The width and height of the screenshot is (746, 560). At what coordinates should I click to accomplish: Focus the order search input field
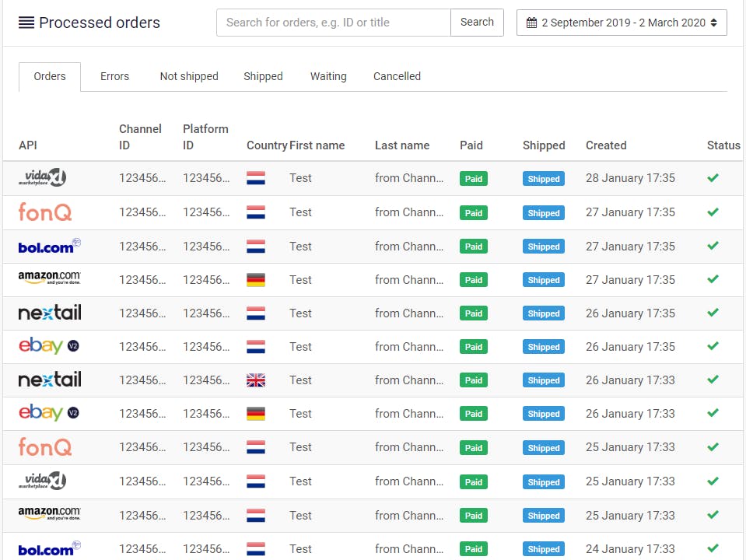click(333, 23)
